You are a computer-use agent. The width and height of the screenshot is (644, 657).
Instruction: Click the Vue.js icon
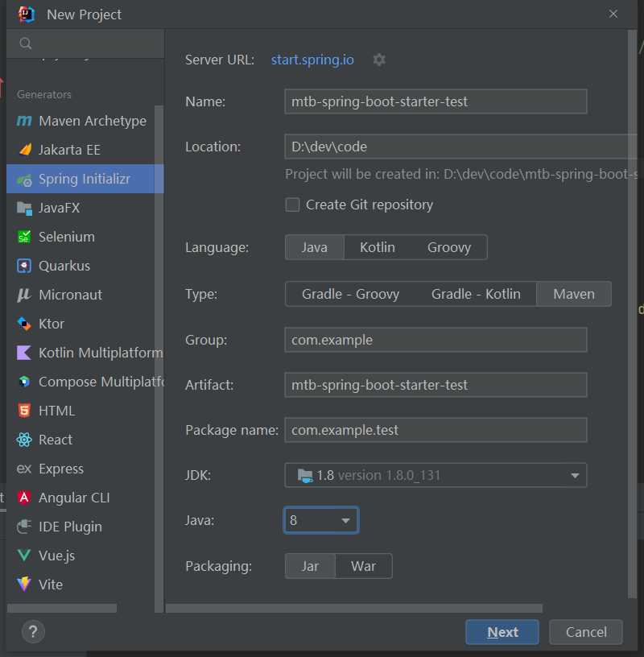point(24,556)
